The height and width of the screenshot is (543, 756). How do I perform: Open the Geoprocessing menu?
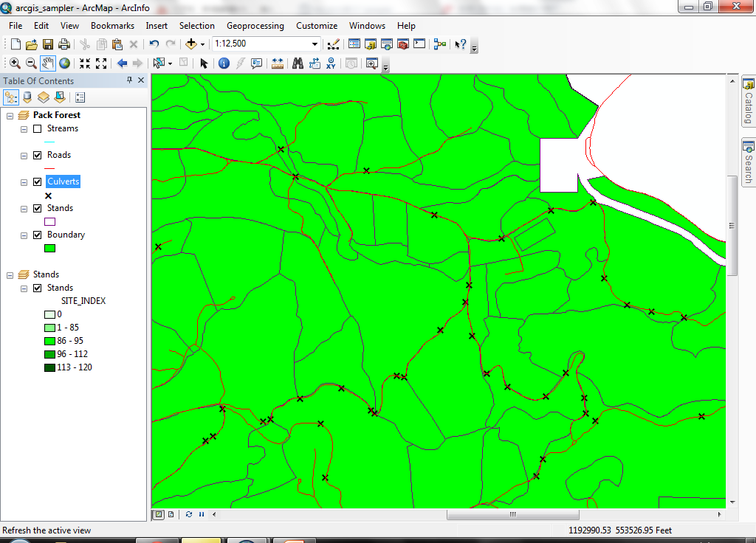click(255, 25)
